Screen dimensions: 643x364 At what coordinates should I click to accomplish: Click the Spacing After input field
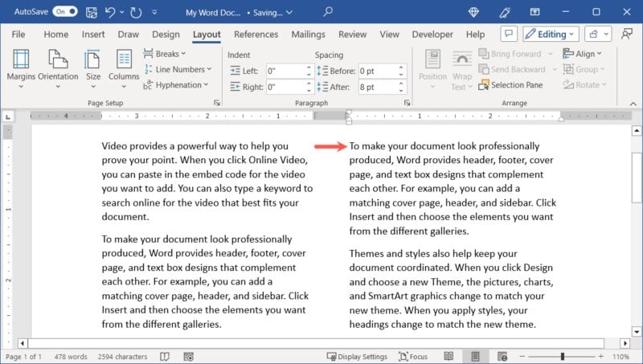pyautogui.click(x=378, y=87)
